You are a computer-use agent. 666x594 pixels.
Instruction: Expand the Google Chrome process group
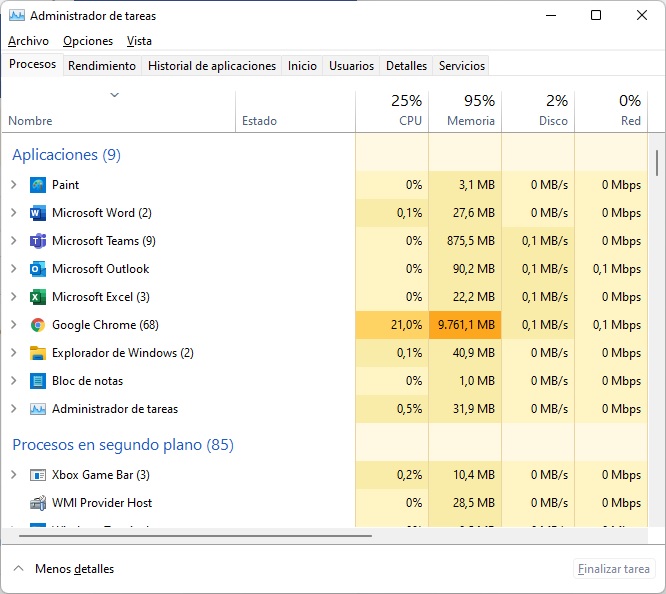(13, 325)
